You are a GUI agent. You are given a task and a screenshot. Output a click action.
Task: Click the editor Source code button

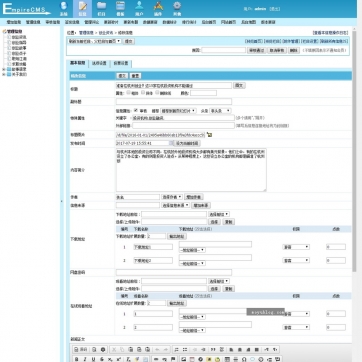coord(81,349)
